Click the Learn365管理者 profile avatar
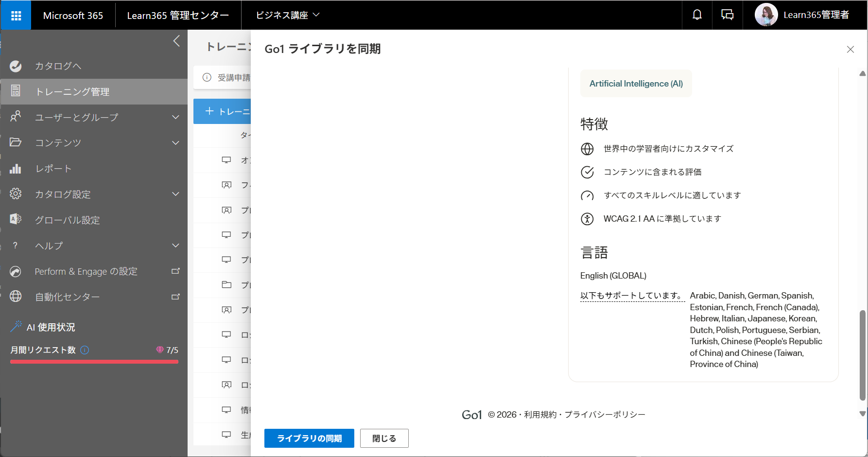Image resolution: width=868 pixels, height=457 pixels. click(766, 15)
